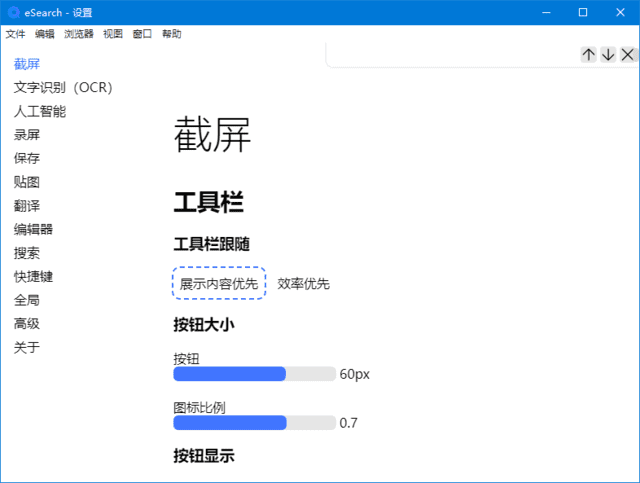Image resolution: width=640 pixels, height=483 pixels.
Task: Click the eSearch app icon in title bar
Action: (13, 12)
